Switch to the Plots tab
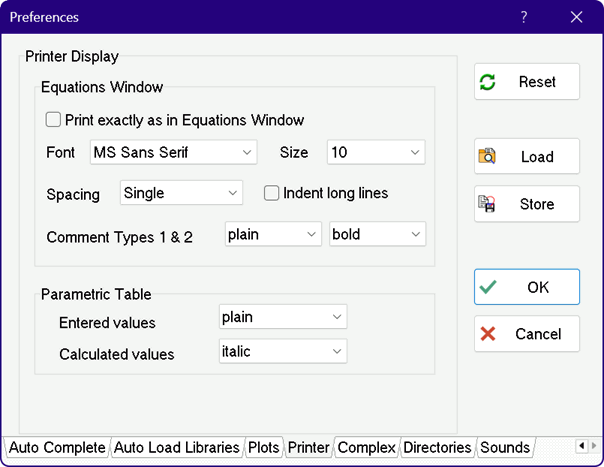 pyautogui.click(x=264, y=447)
